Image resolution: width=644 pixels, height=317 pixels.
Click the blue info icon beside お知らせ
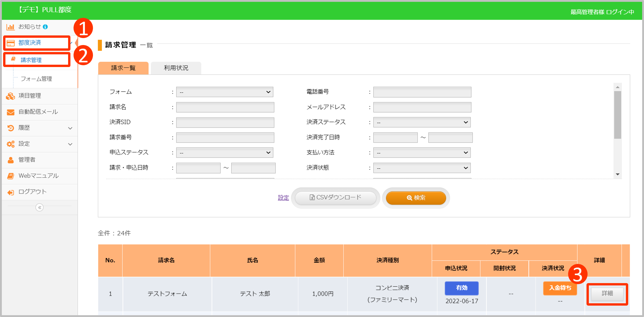45,27
